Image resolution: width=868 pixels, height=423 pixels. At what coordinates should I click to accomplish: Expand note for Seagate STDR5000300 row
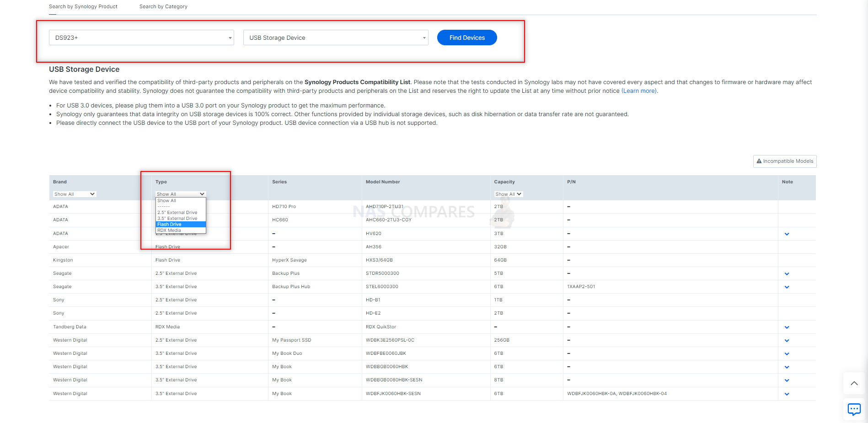[787, 273]
